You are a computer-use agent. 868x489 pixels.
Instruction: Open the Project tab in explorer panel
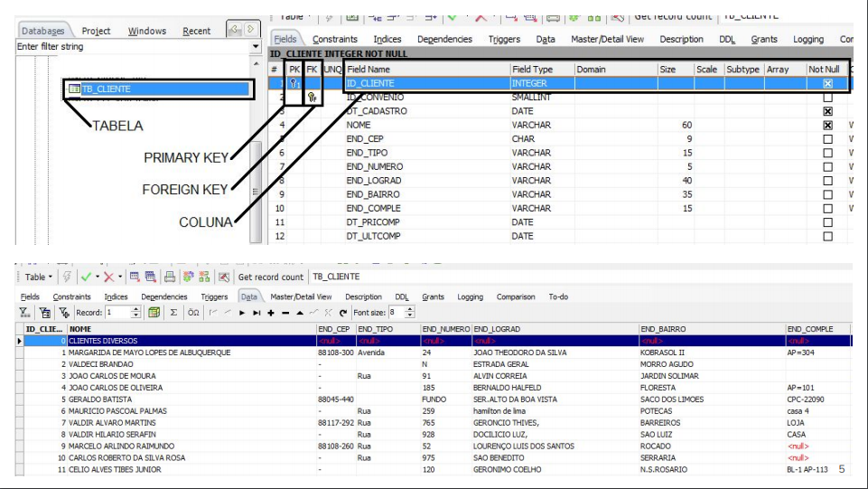[x=96, y=31]
